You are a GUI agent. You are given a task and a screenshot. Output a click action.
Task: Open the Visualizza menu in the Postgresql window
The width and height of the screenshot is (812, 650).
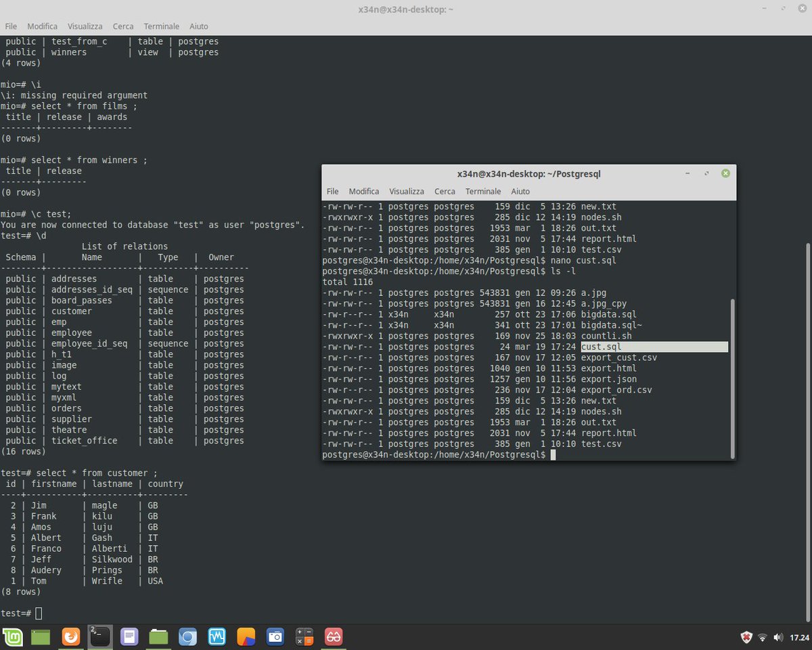[406, 191]
